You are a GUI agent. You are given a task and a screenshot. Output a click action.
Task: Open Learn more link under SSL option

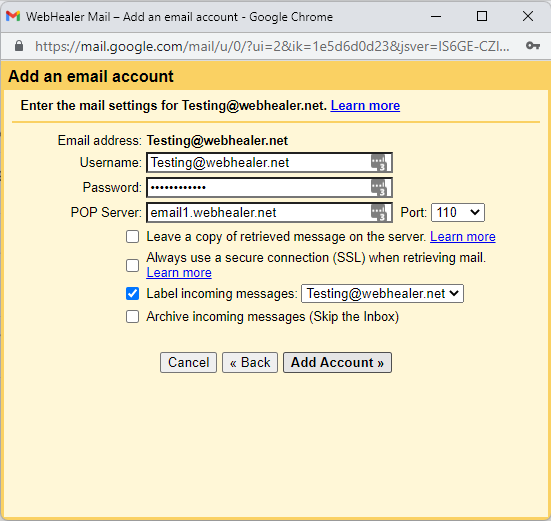(x=179, y=273)
